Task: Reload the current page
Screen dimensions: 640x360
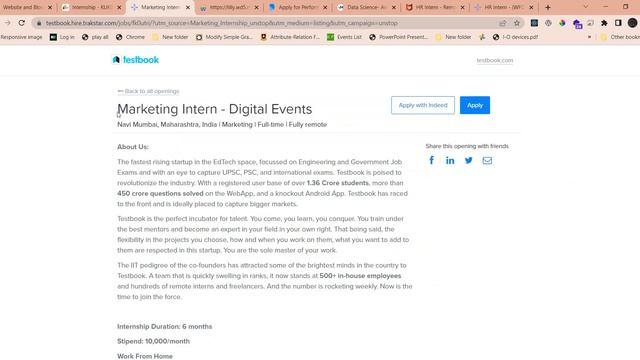Action: point(22,23)
